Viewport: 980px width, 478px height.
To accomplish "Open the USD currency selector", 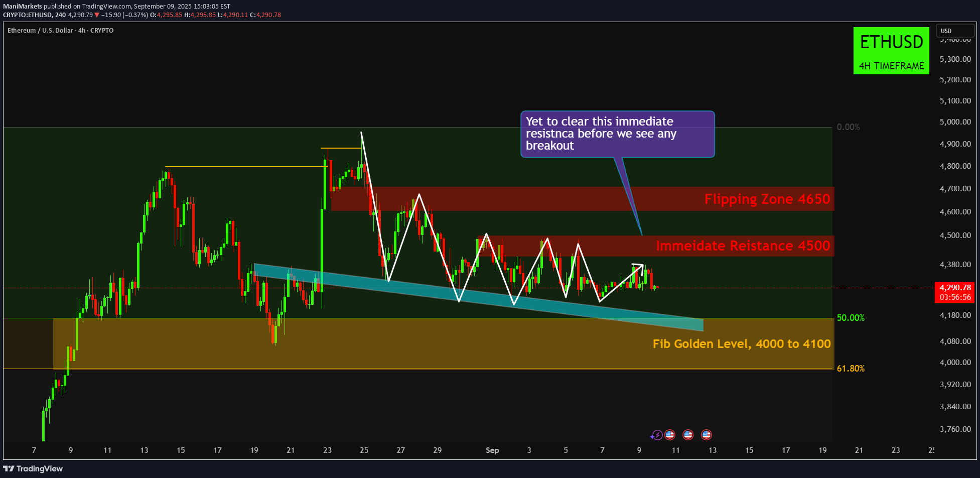I will point(954,31).
